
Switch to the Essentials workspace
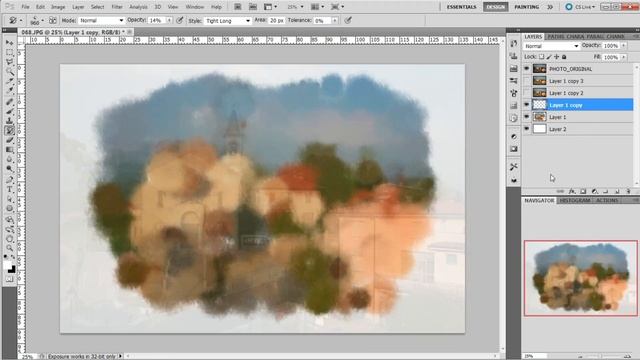461,7
